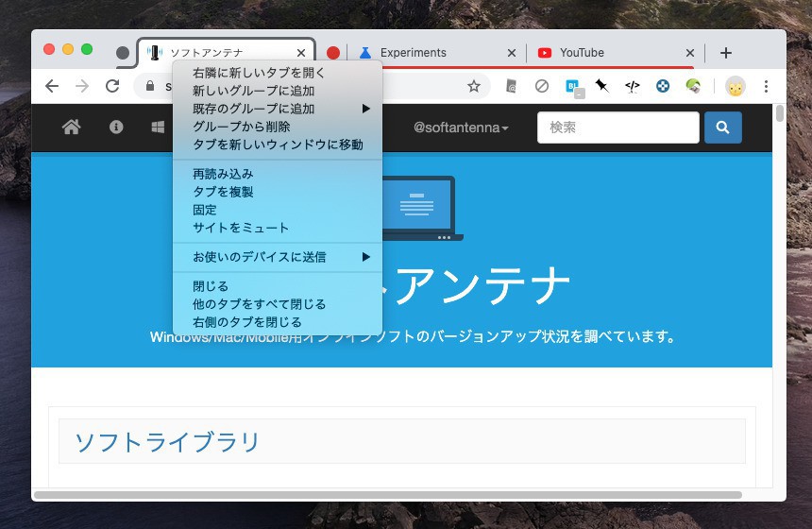Viewport: 812px width, 529px height.
Task: Click the code brackets extension icon
Action: coord(633,86)
